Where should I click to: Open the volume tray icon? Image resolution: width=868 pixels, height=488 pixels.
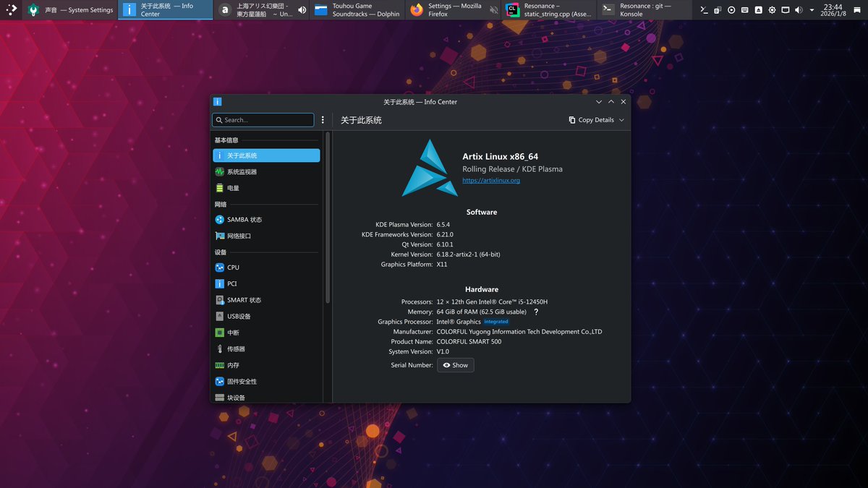tap(799, 10)
